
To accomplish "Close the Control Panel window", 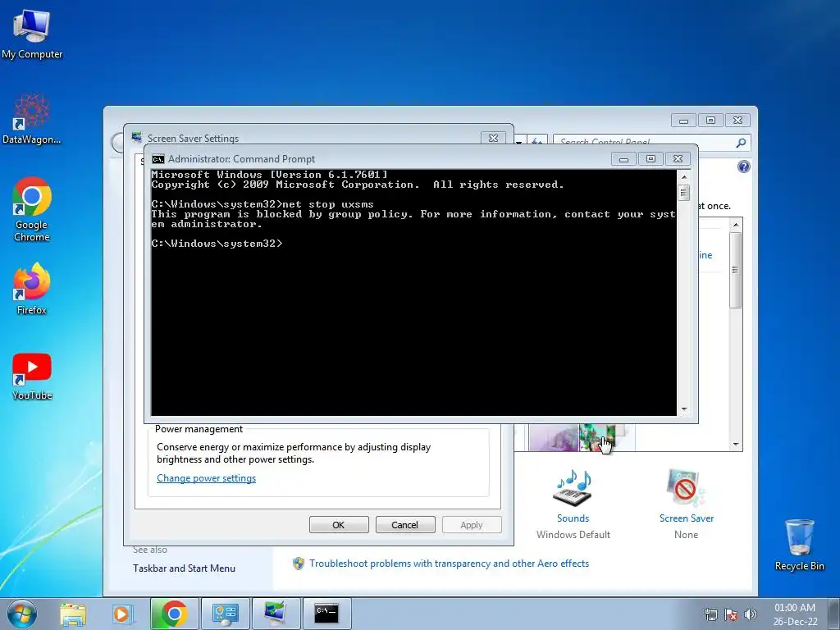I will click(x=738, y=121).
